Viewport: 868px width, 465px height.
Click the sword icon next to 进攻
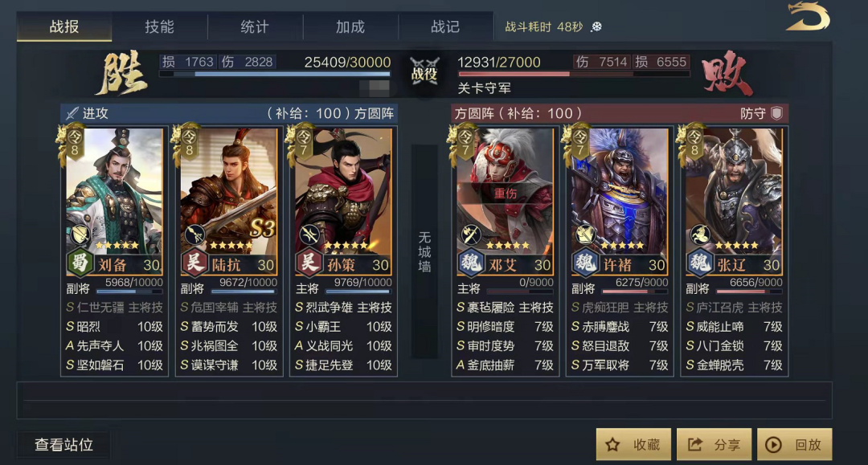click(72, 113)
